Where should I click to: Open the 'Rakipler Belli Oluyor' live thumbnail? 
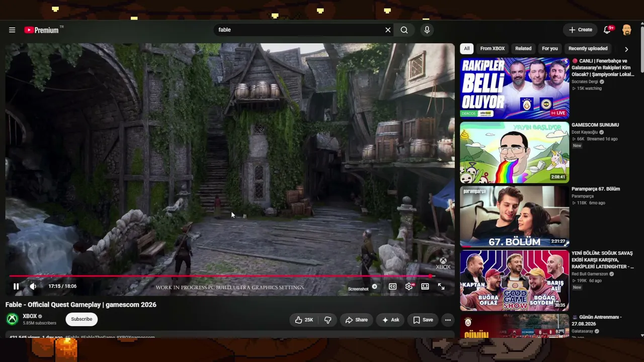[x=515, y=88]
